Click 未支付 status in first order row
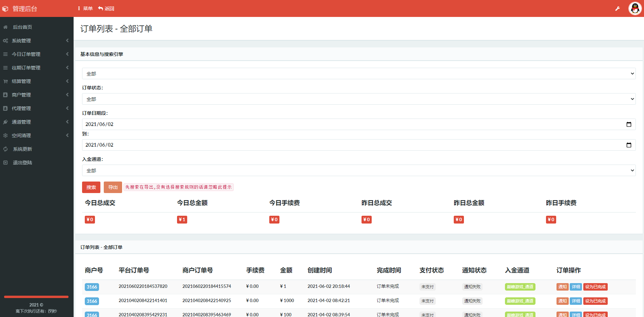 (427, 287)
